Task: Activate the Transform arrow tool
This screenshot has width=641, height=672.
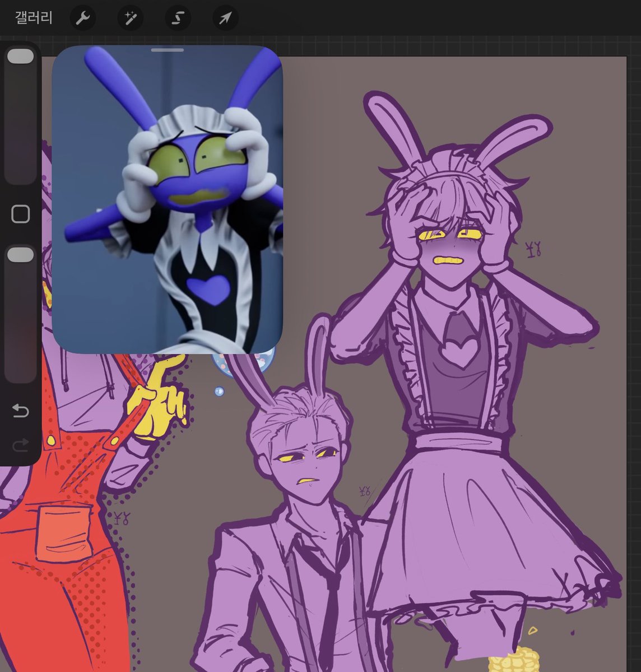Action: coord(225,18)
